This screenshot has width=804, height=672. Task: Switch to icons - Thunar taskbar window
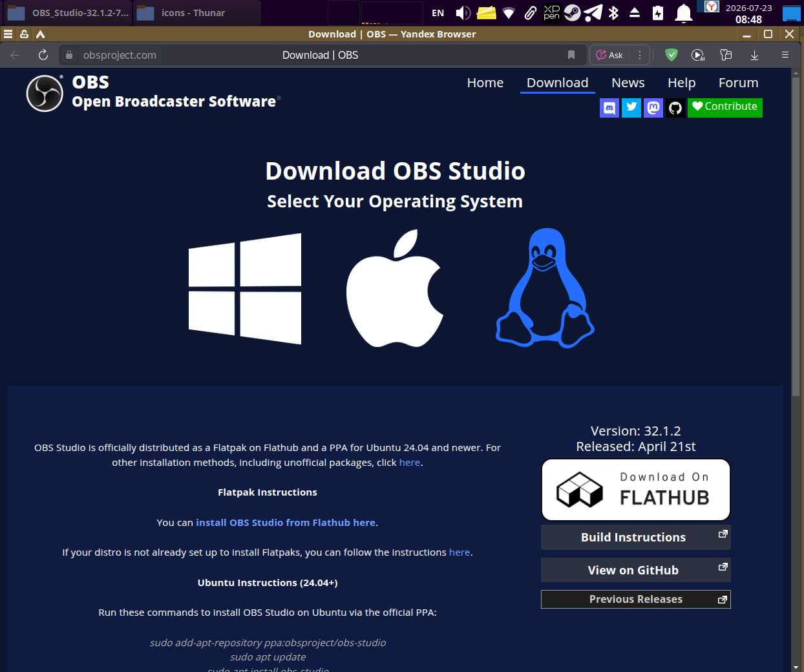click(197, 13)
